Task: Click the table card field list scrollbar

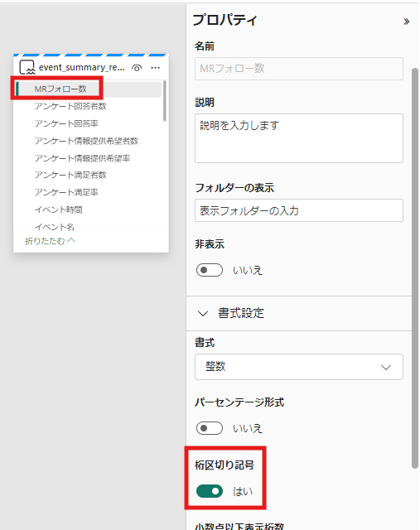Action: pyautogui.click(x=165, y=101)
